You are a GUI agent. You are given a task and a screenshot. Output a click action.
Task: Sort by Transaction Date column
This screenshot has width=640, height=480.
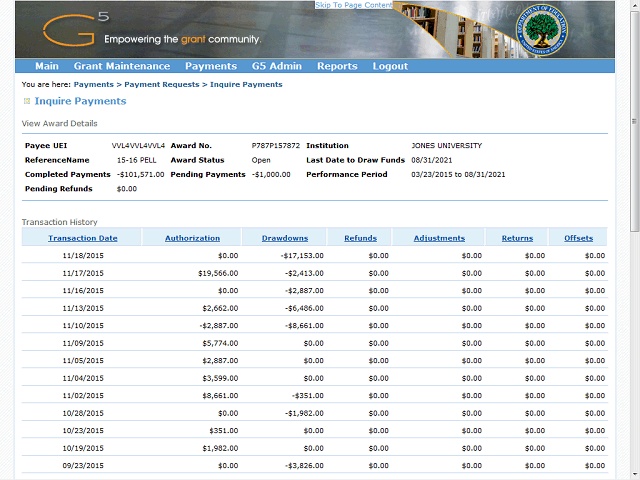tap(83, 238)
